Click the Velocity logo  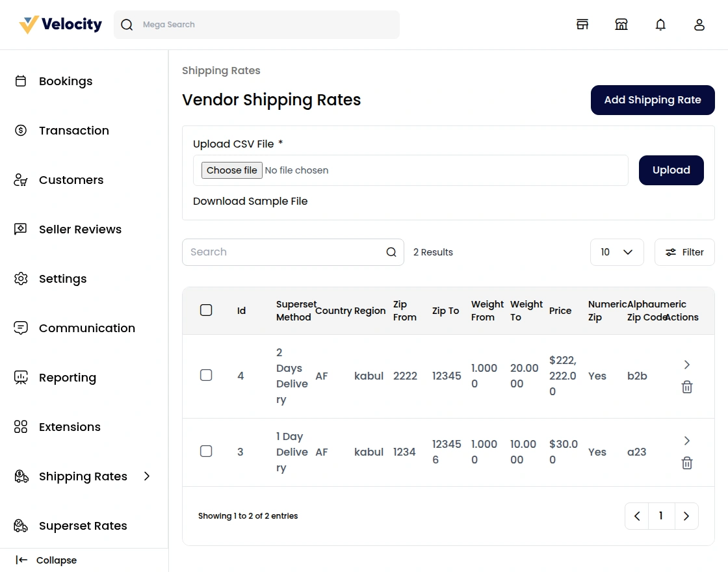pyautogui.click(x=60, y=25)
